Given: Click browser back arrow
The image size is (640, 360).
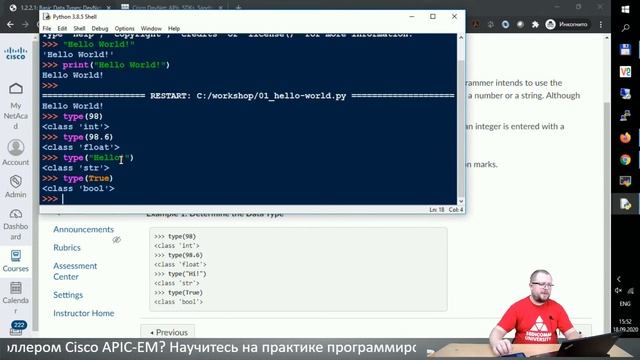Looking at the screenshot, I should click(x=10, y=24).
